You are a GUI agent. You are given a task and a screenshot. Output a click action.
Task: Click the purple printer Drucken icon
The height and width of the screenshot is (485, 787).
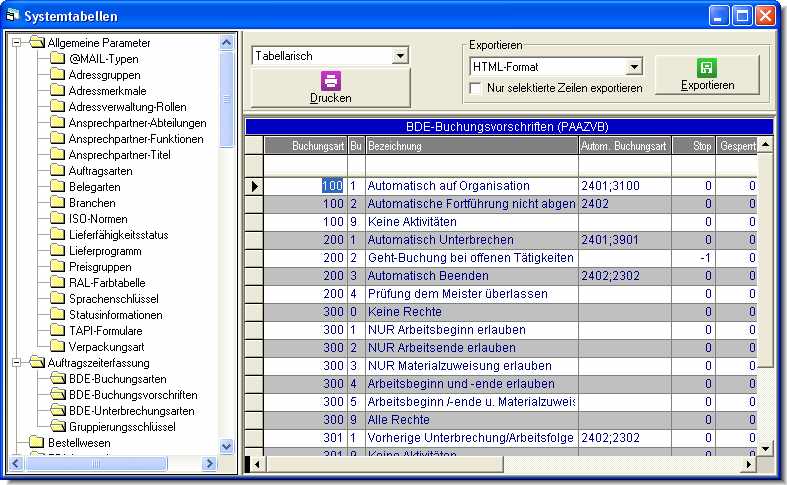(x=330, y=81)
